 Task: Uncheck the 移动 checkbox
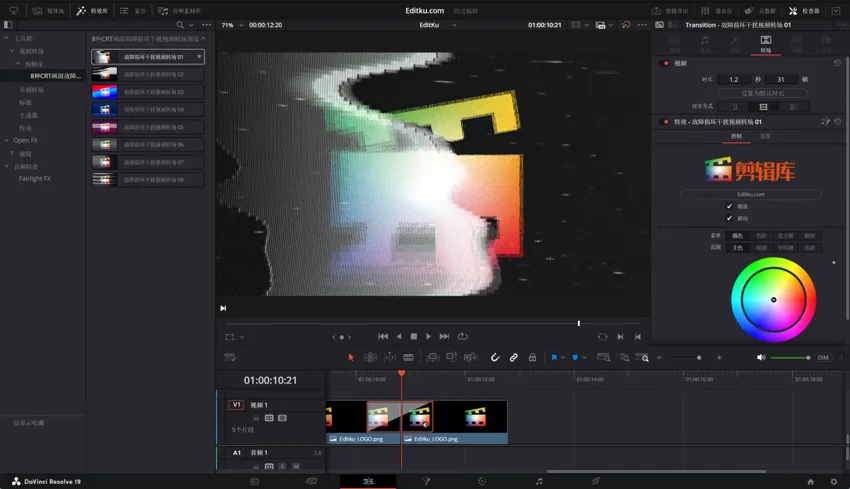click(x=729, y=218)
